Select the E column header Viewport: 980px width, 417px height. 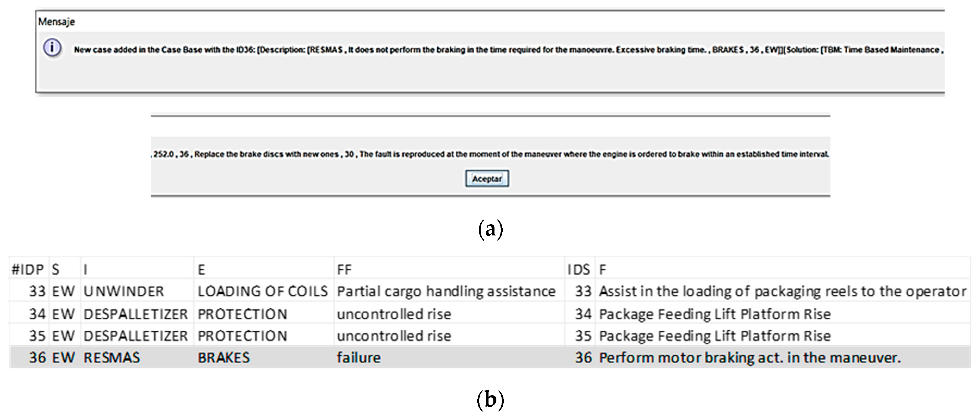coord(201,270)
